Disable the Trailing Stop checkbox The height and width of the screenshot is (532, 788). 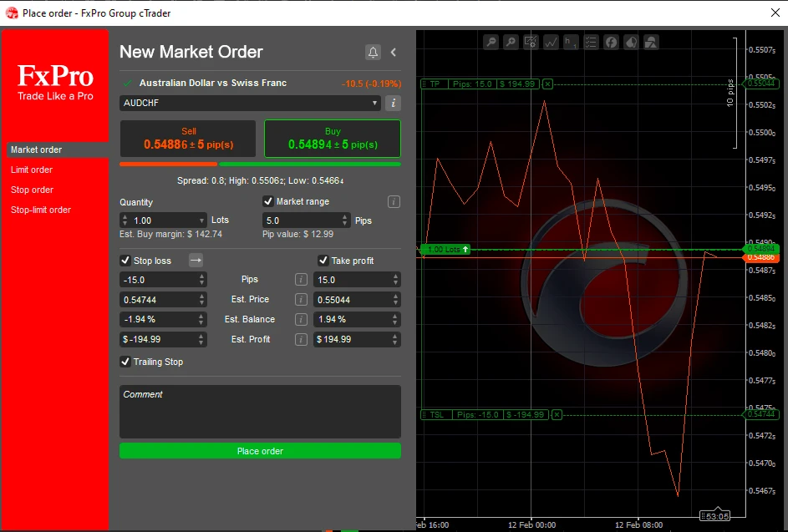[125, 362]
